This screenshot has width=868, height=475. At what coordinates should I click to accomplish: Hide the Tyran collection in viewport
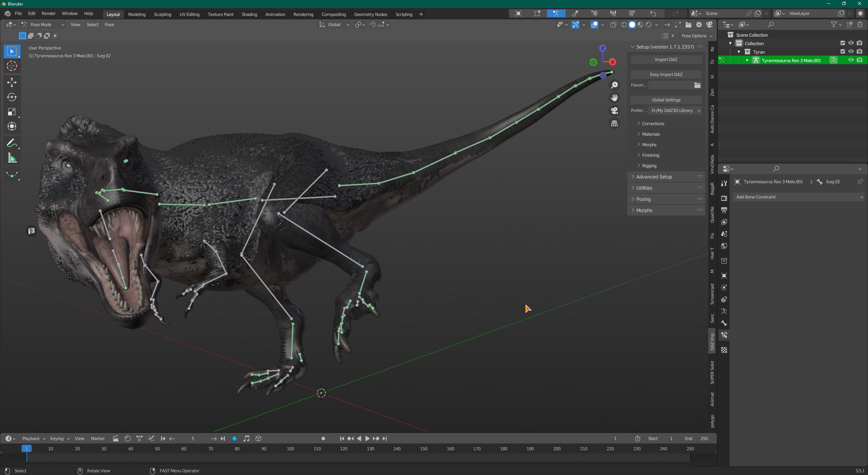click(x=851, y=52)
